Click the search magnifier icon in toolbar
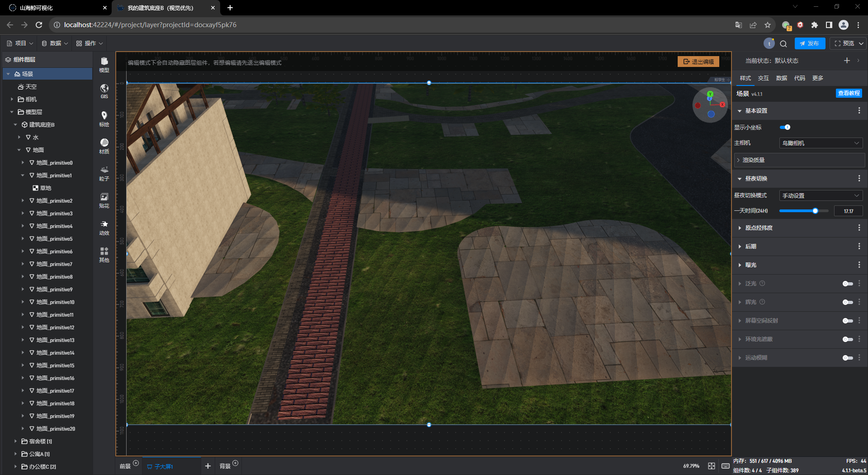This screenshot has height=475, width=868. [783, 43]
